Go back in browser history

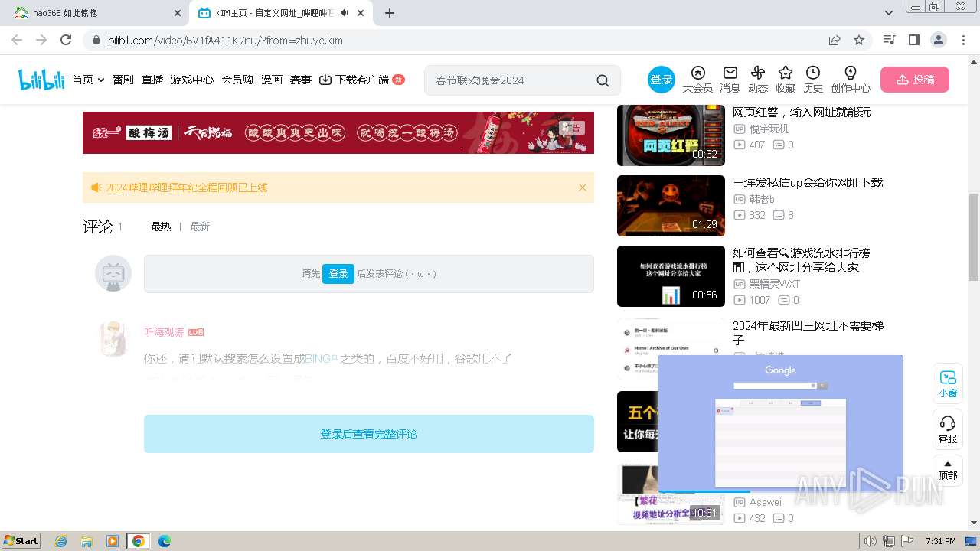pos(17,40)
